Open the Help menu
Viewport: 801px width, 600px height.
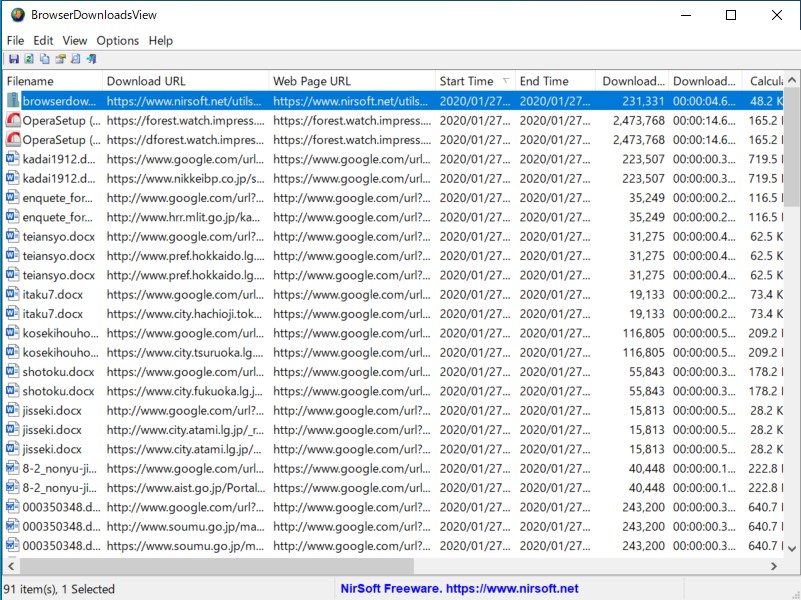coord(159,40)
